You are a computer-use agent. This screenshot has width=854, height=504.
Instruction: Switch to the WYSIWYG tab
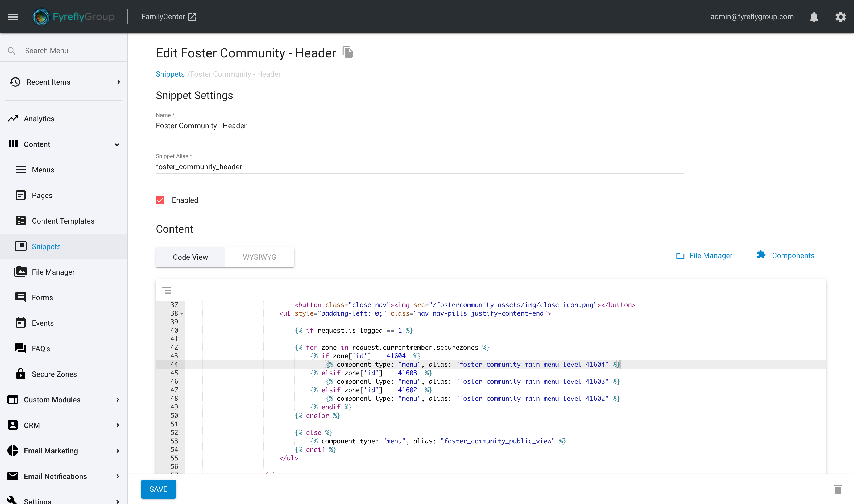tap(259, 257)
